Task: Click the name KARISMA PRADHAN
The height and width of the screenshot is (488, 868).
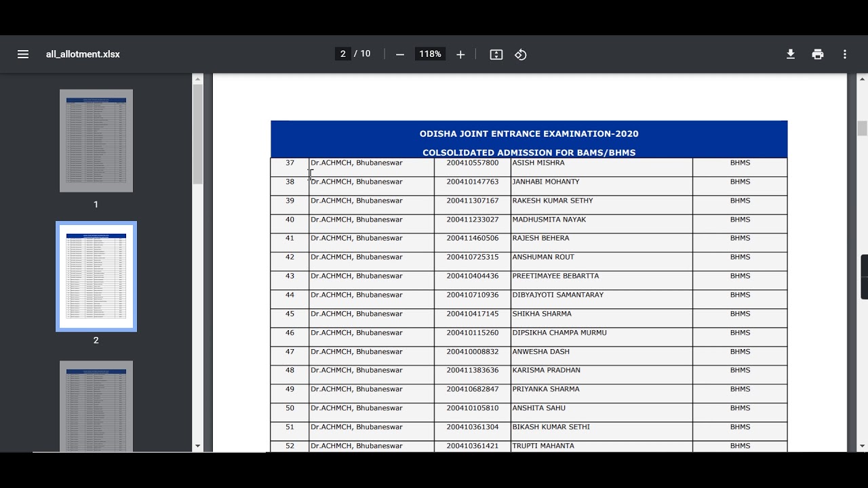Action: tap(546, 370)
